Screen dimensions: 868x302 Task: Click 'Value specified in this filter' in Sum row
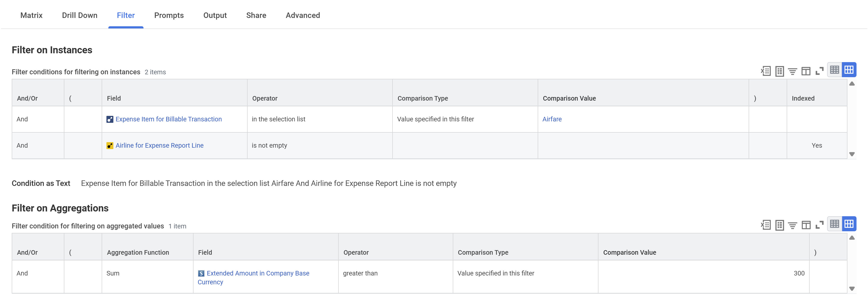tap(496, 273)
